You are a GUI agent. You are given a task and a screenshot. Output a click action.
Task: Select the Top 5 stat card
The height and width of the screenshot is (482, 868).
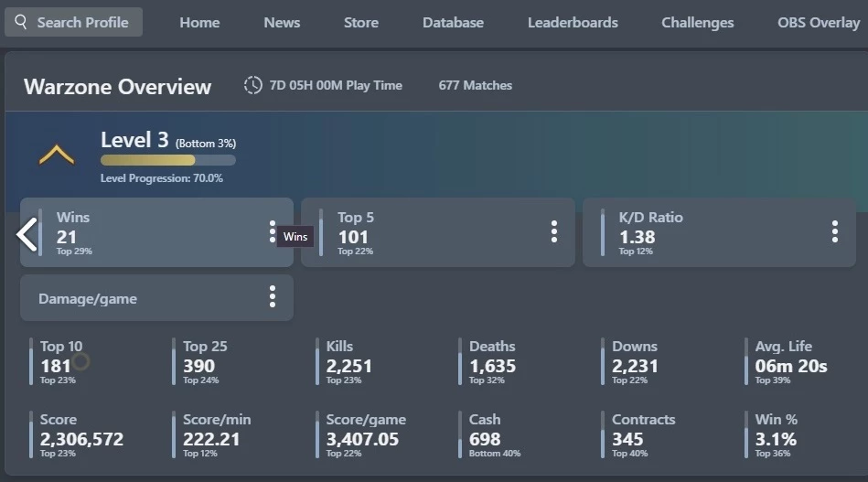coord(438,232)
